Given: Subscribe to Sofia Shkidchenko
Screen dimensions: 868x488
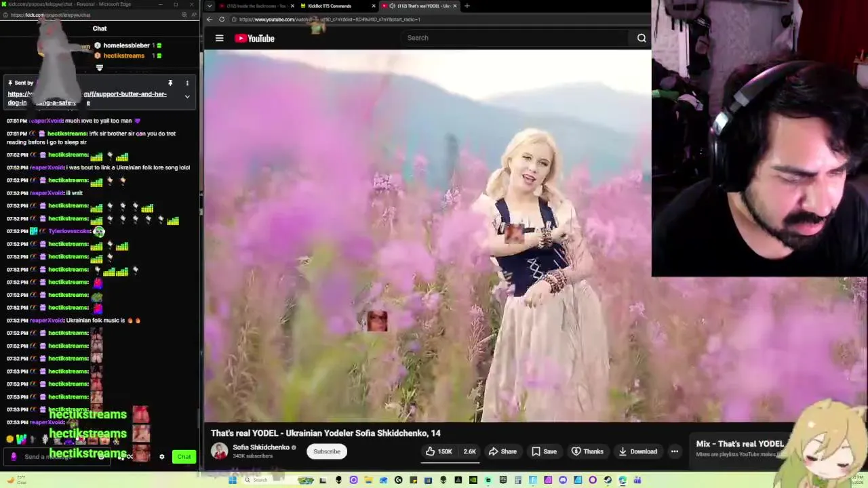Looking at the screenshot, I should click(326, 451).
